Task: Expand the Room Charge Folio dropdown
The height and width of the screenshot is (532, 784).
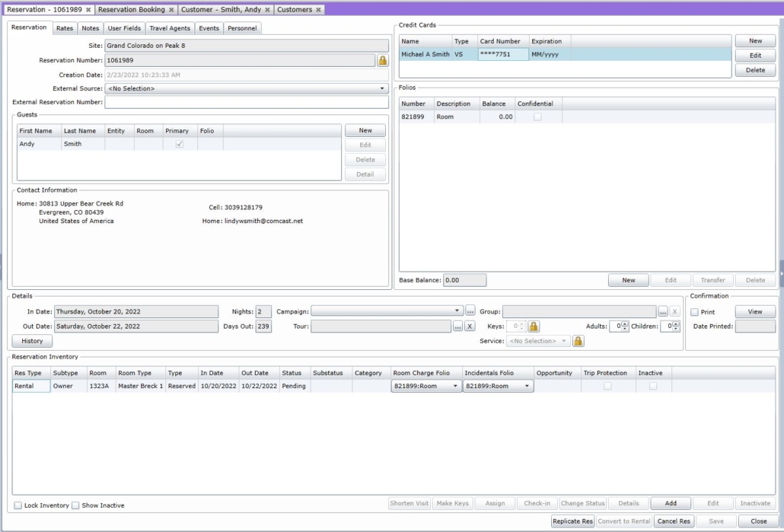Action: 426,386
